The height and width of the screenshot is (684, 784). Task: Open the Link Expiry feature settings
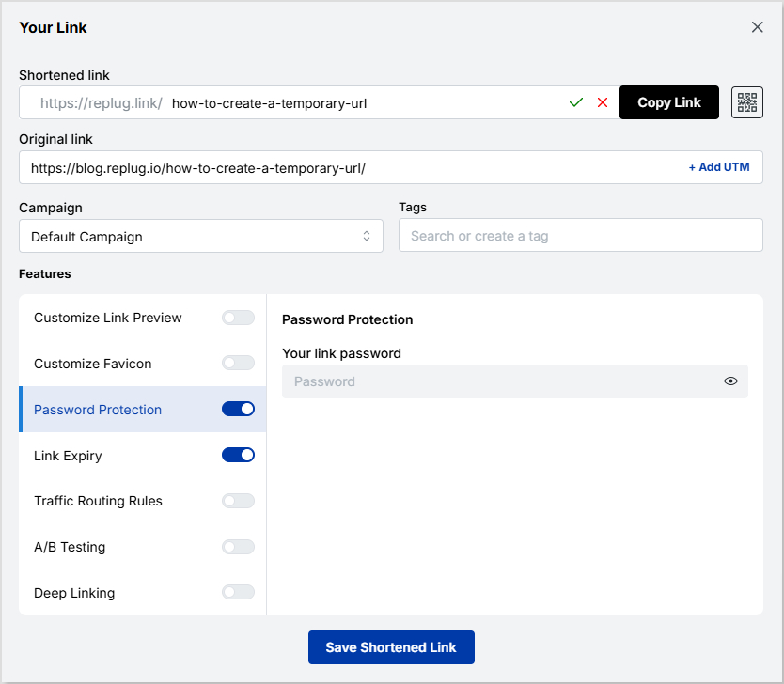pyautogui.click(x=68, y=456)
